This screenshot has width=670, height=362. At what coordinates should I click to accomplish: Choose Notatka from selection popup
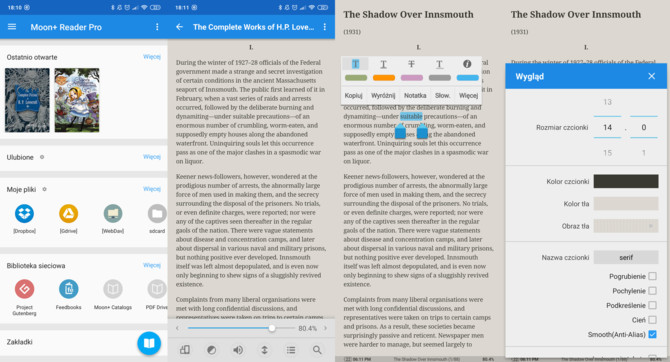[x=415, y=95]
